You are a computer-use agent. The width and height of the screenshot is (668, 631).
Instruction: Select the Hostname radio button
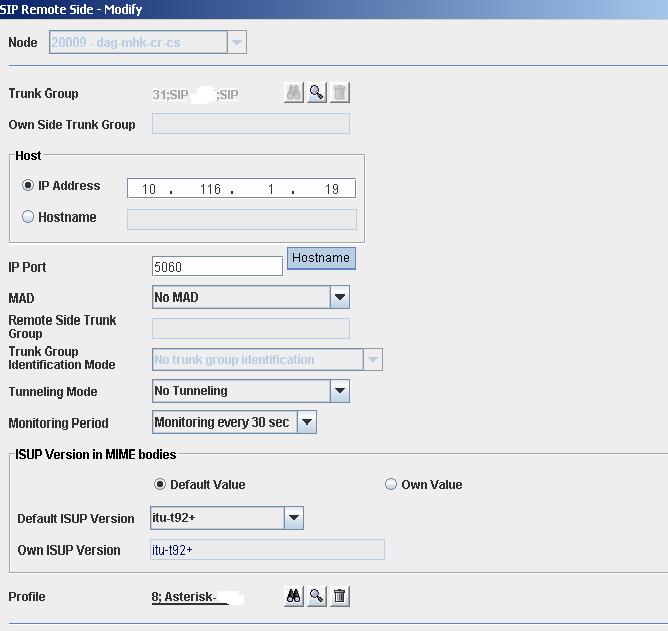click(28, 217)
